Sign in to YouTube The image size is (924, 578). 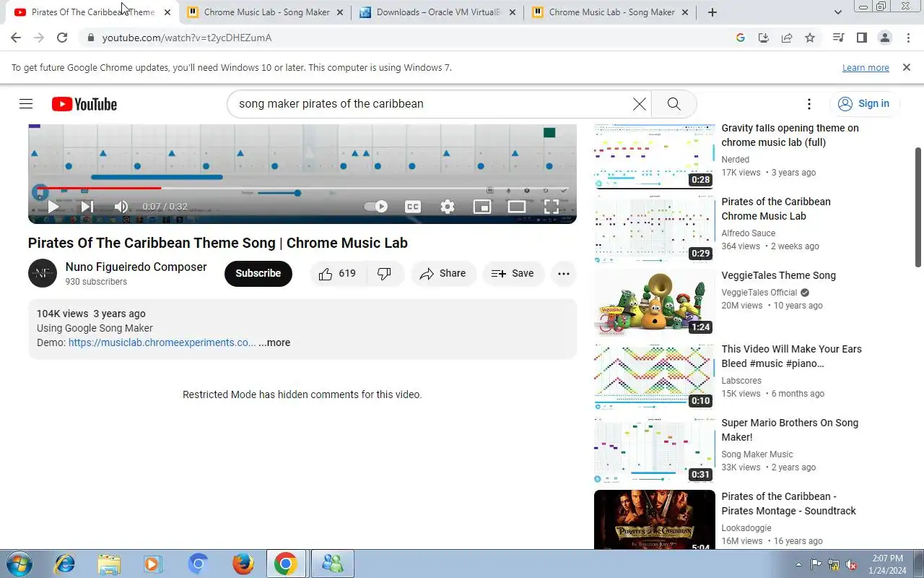click(x=864, y=104)
